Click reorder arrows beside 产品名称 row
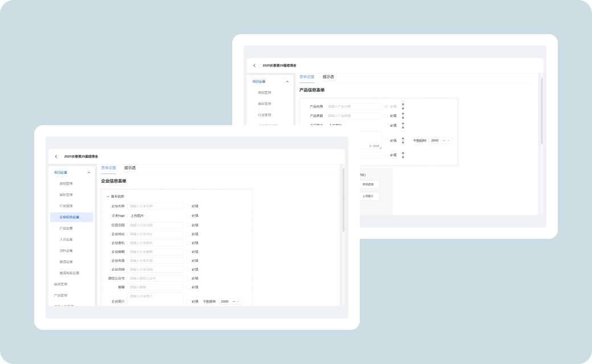The height and width of the screenshot is (364, 592). [403, 106]
